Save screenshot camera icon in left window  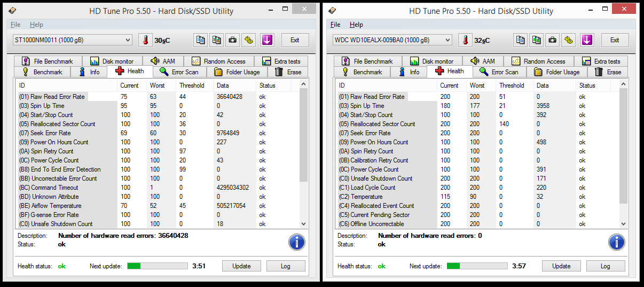tap(233, 40)
